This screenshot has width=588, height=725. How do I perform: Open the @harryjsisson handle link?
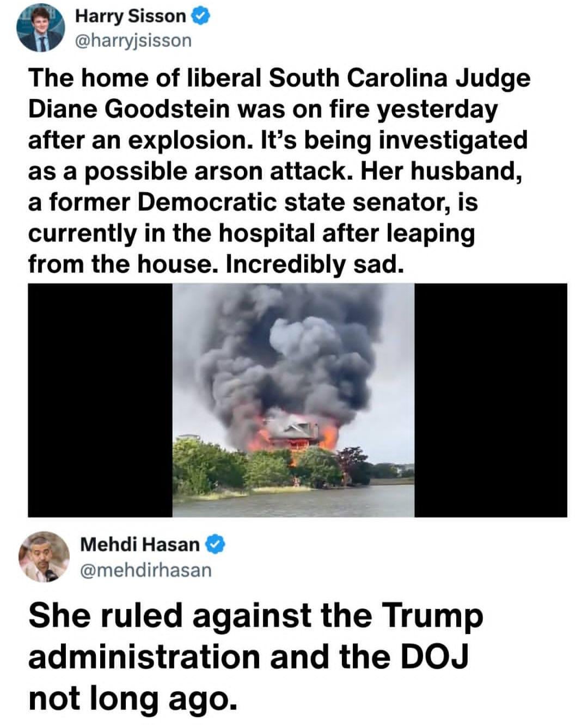(x=133, y=40)
